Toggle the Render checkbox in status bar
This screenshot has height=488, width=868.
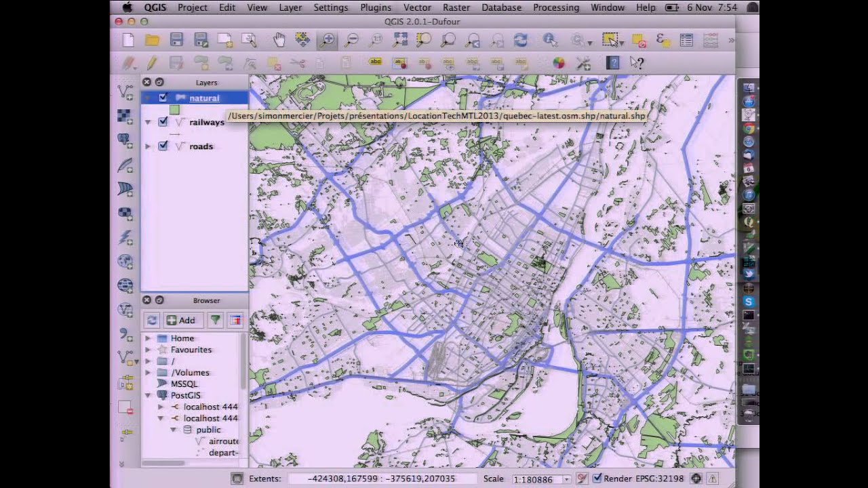pyautogui.click(x=597, y=479)
